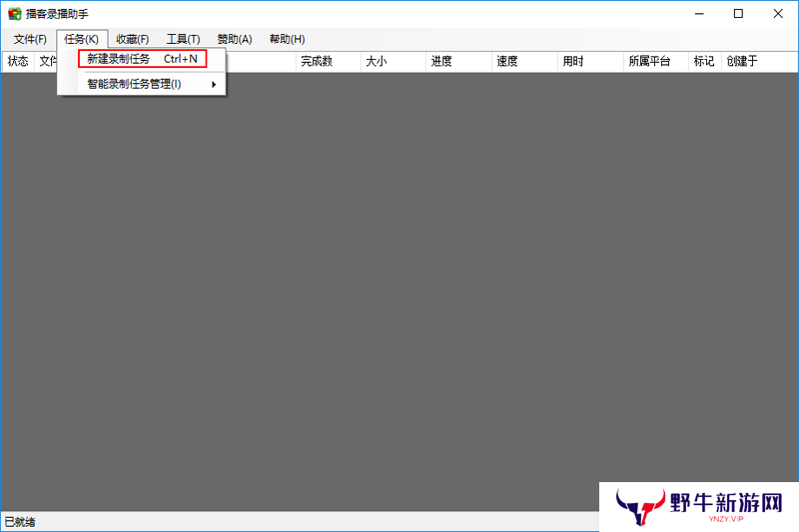Open the 文件(F) menu
The width and height of the screenshot is (799, 532).
[30, 39]
